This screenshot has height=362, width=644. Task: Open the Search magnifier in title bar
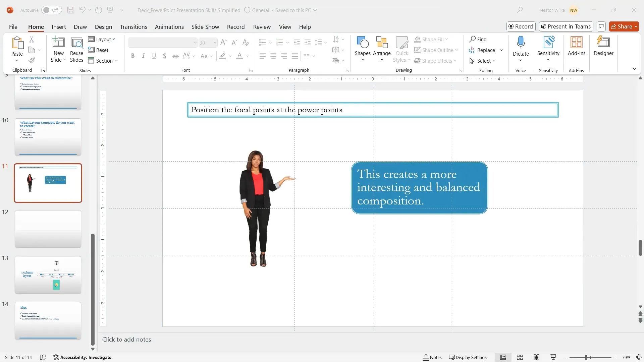tap(520, 10)
